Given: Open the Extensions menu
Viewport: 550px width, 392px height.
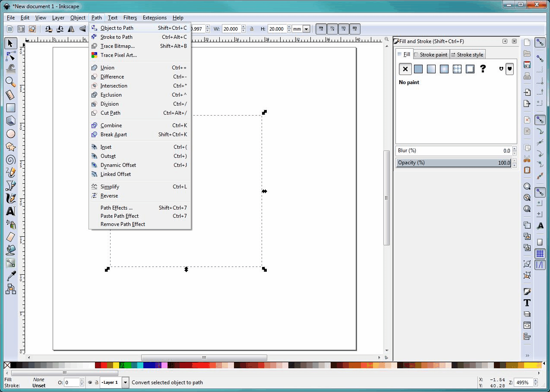Looking at the screenshot, I should point(155,18).
